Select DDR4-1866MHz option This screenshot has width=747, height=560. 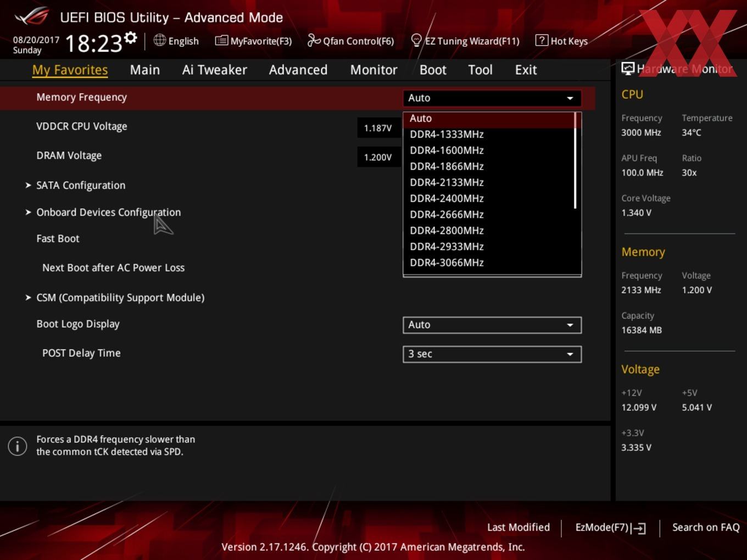[488, 166]
